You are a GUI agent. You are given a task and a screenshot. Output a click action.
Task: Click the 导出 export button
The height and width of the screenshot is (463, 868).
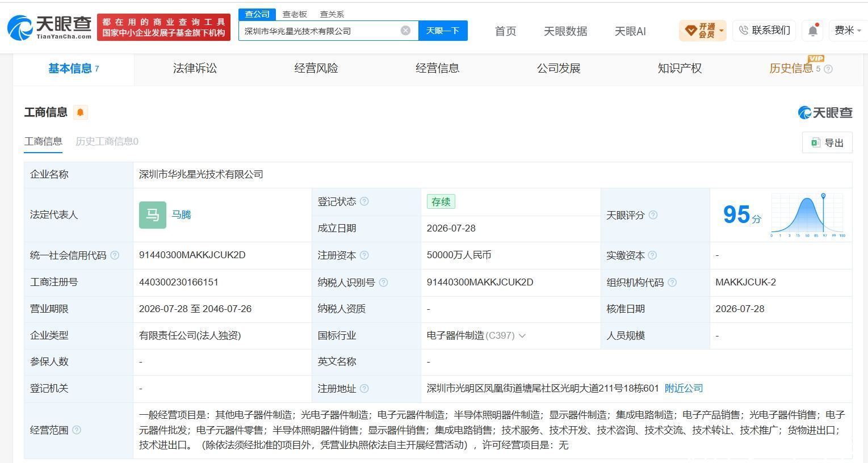pos(827,142)
